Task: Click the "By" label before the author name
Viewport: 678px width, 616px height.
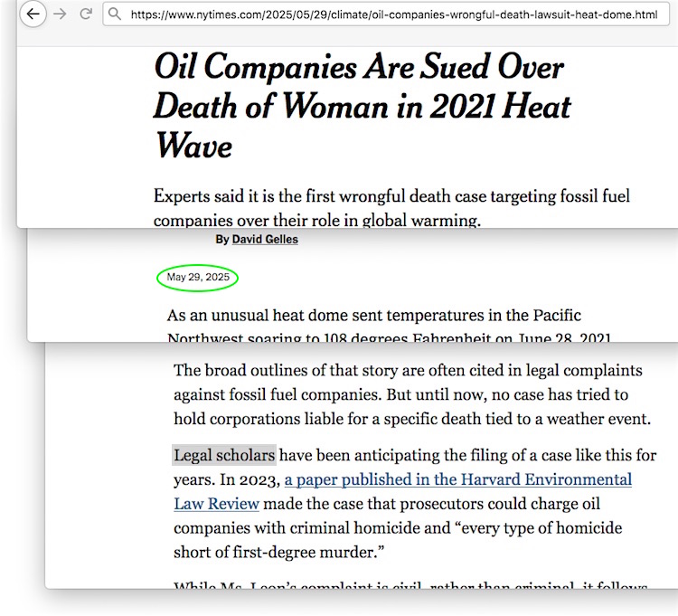Action: (x=221, y=240)
